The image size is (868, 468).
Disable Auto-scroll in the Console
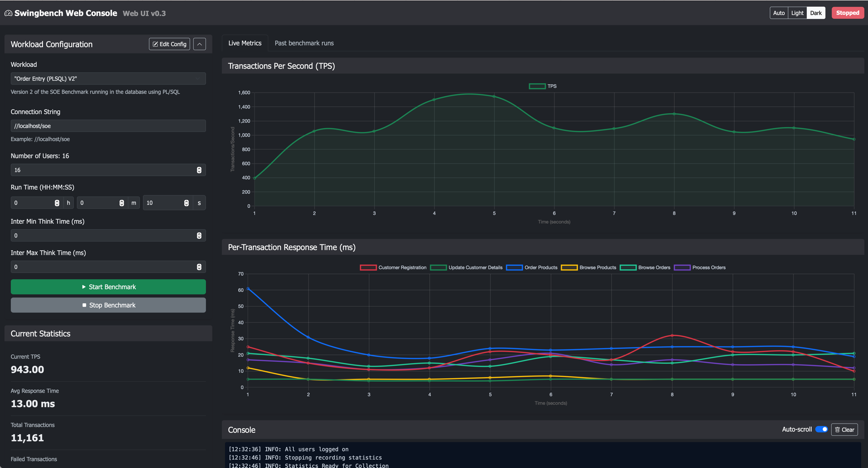pos(821,429)
